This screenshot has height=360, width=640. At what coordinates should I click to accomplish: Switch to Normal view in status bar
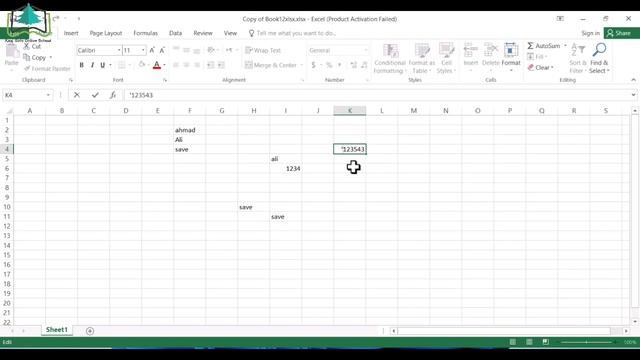coord(513,342)
